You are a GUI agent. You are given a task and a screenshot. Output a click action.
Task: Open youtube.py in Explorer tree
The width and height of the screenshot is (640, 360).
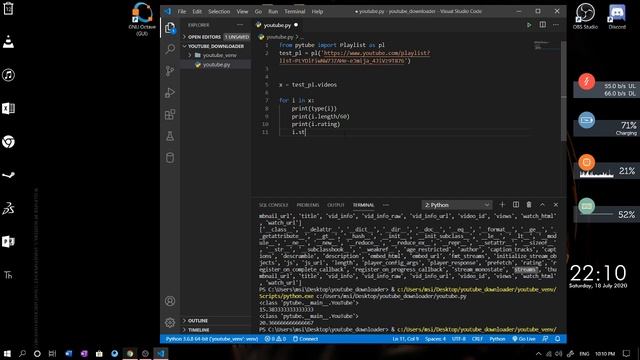click(x=216, y=64)
